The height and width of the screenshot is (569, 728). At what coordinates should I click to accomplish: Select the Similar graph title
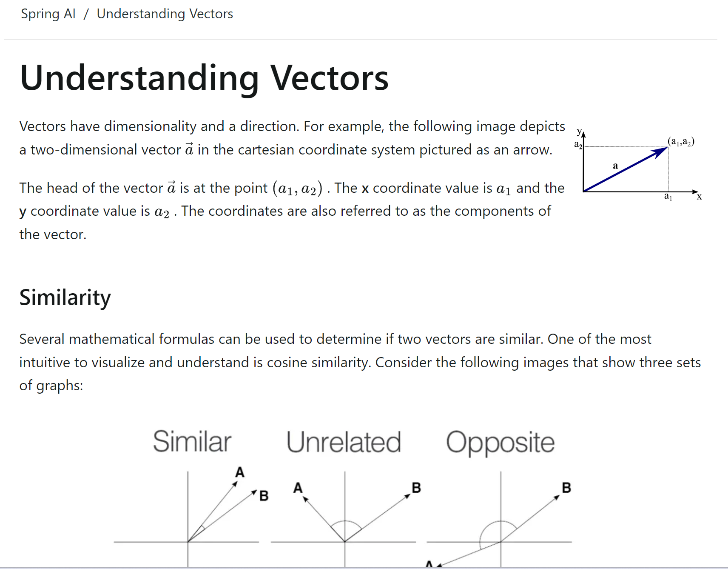(x=192, y=441)
